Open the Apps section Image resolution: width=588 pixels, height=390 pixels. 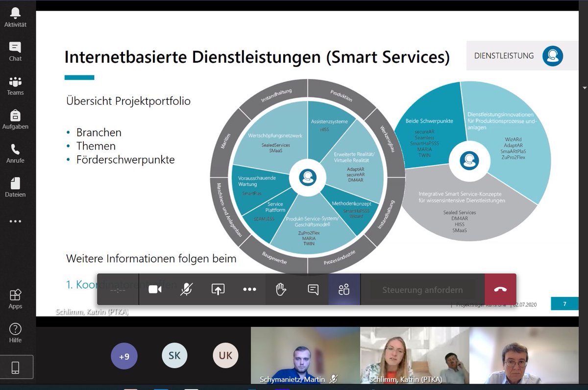[x=15, y=300]
